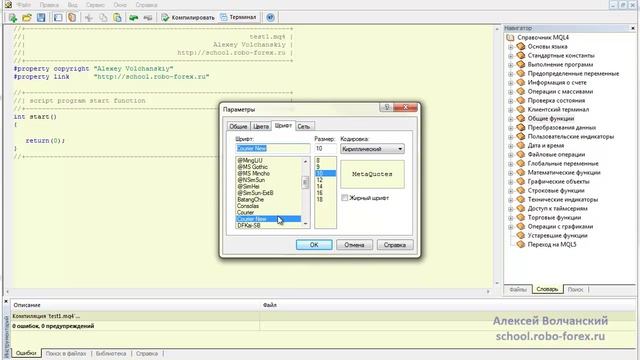
Task: Click the Справочник MQL4 root book icon
Action: (x=510, y=38)
